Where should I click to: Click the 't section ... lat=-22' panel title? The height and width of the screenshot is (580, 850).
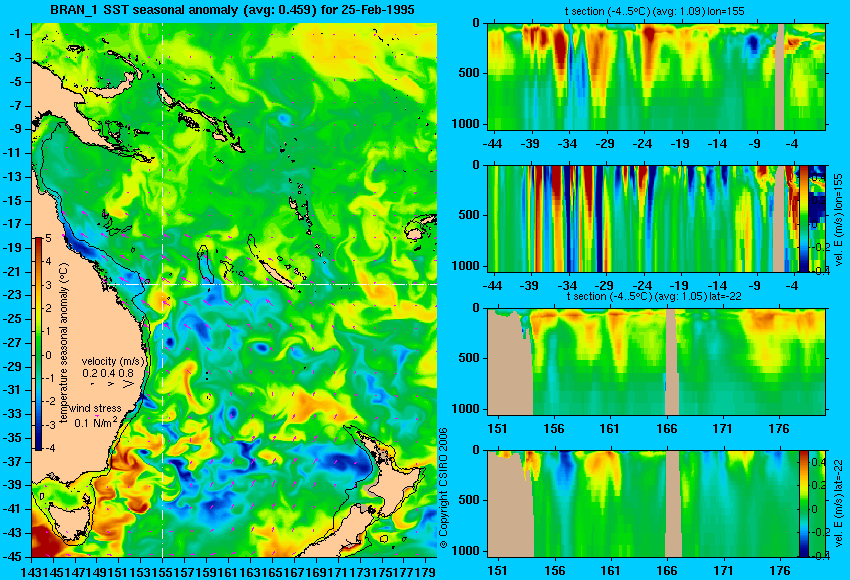(x=654, y=297)
